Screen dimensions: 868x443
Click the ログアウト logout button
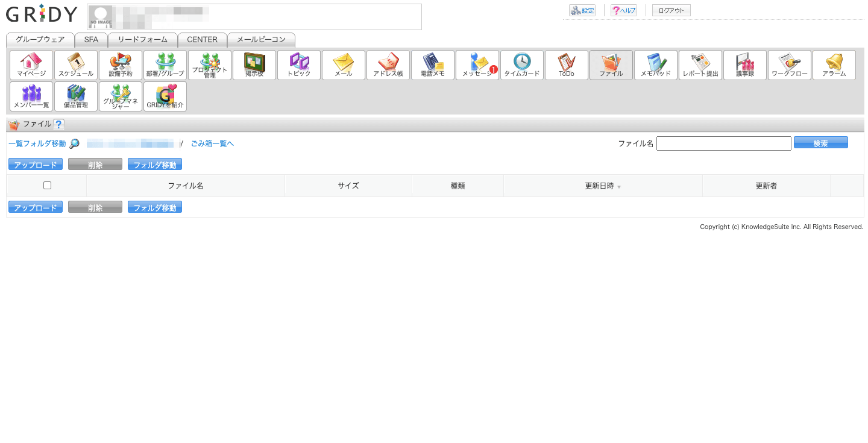pos(671,10)
